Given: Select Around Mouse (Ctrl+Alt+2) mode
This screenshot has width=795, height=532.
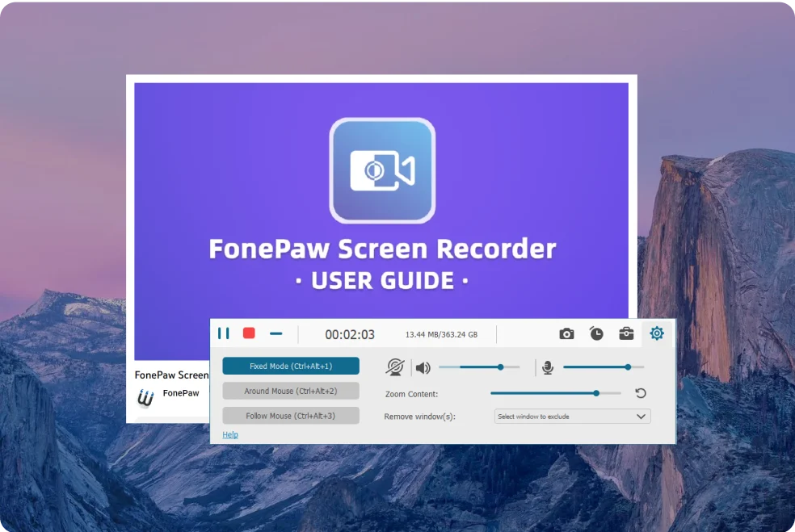Looking at the screenshot, I should pos(291,391).
